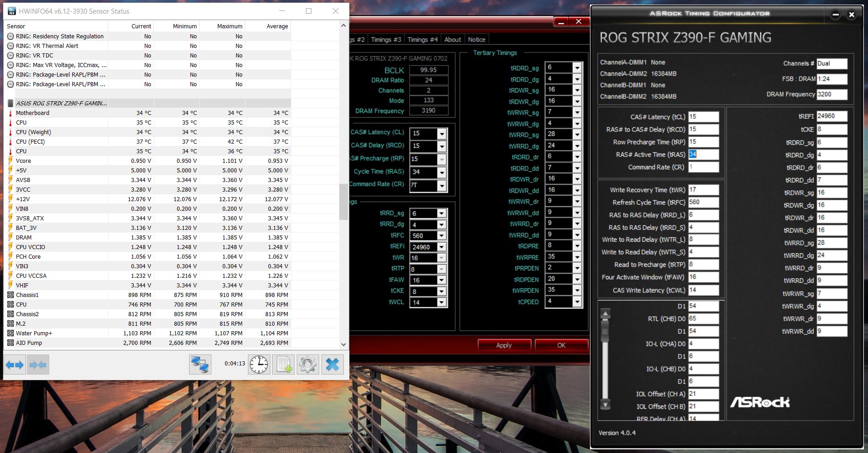Click the thermometer icon beside Motherboard
The height and width of the screenshot is (453, 868).
coord(11,113)
